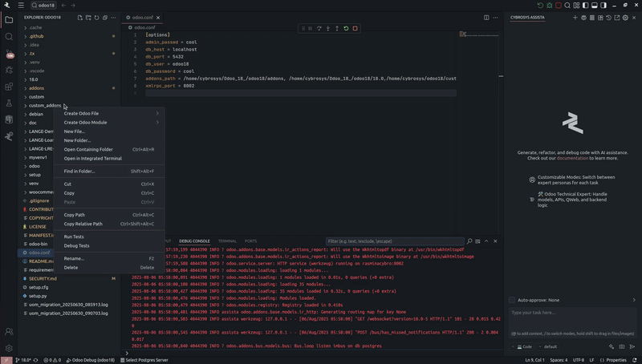Switch to the Ports panel tab

250,241
